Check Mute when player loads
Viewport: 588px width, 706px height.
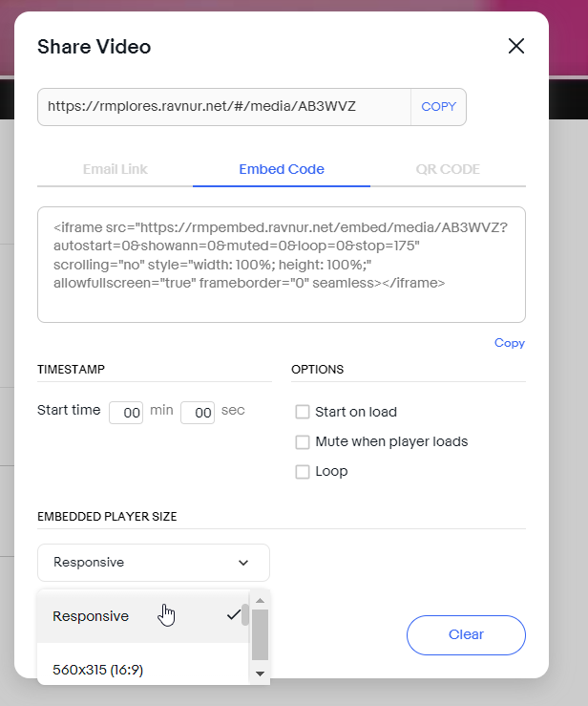[x=303, y=441]
